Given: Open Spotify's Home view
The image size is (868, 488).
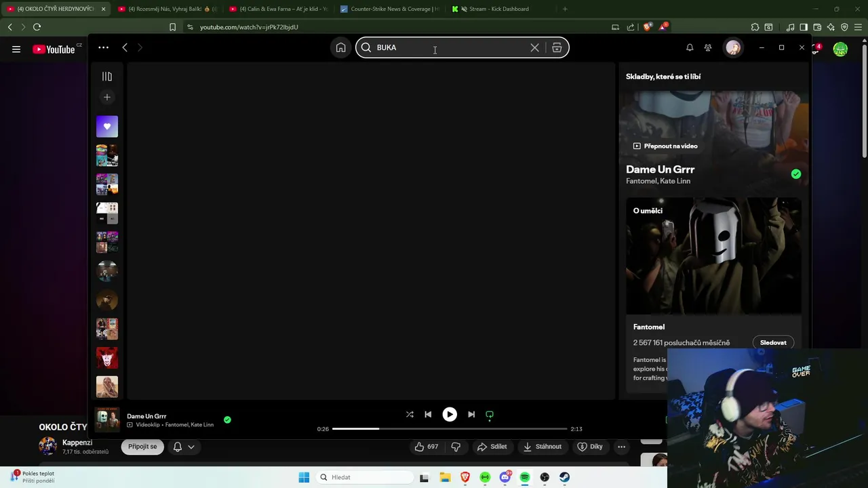Looking at the screenshot, I should pyautogui.click(x=340, y=47).
